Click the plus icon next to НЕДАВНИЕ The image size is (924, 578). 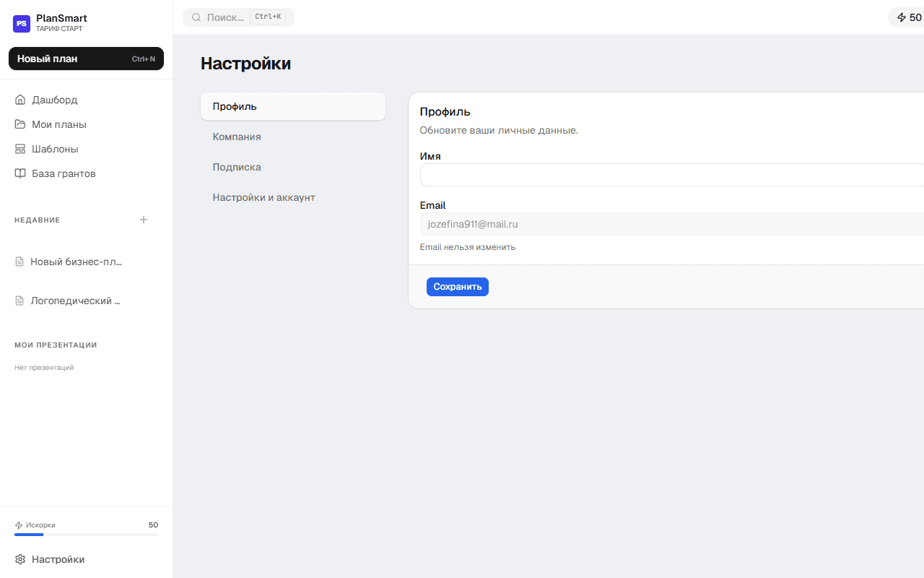[144, 220]
